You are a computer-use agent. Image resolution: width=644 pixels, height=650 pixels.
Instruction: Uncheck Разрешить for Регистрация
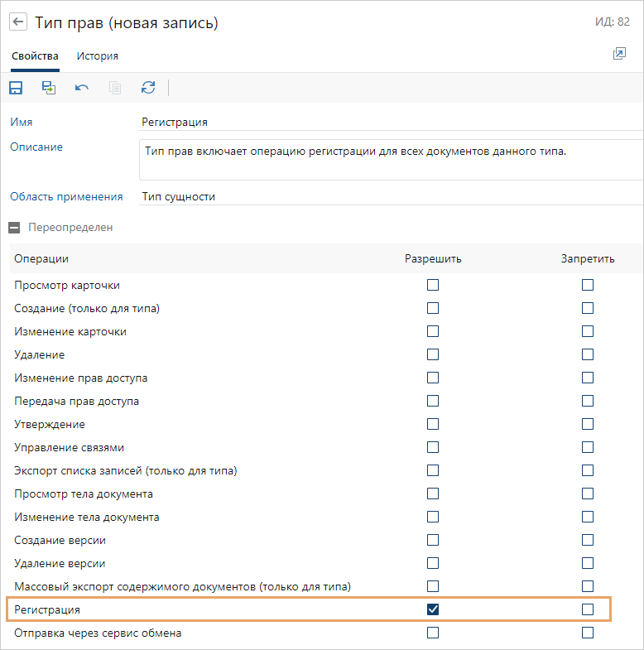coord(433,609)
